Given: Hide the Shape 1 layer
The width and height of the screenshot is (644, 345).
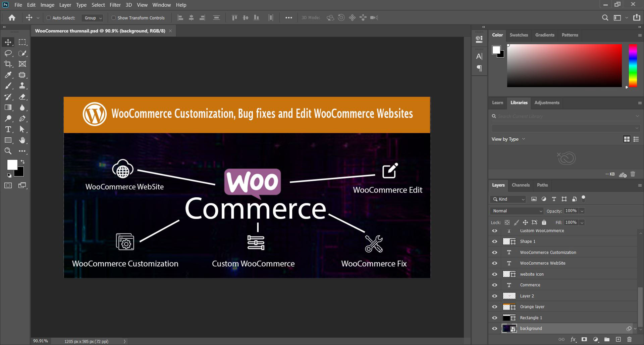Looking at the screenshot, I should pos(494,241).
